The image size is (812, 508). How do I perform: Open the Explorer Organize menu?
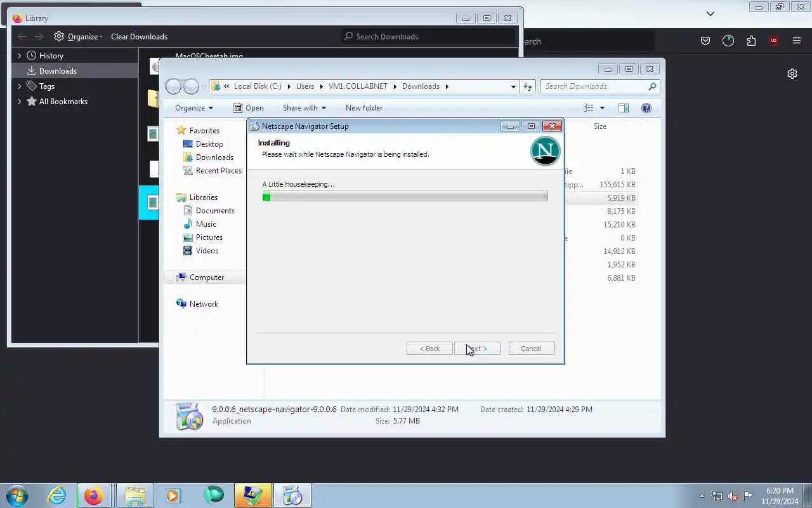point(194,108)
